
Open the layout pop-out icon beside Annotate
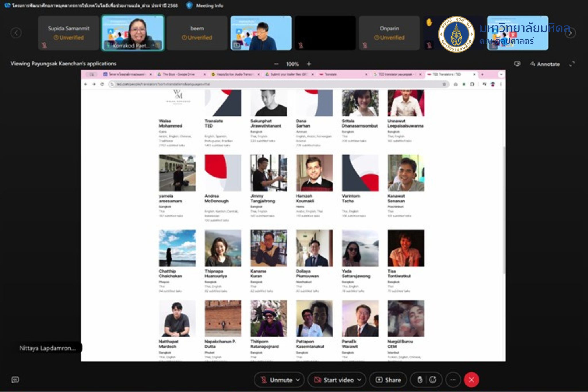517,64
